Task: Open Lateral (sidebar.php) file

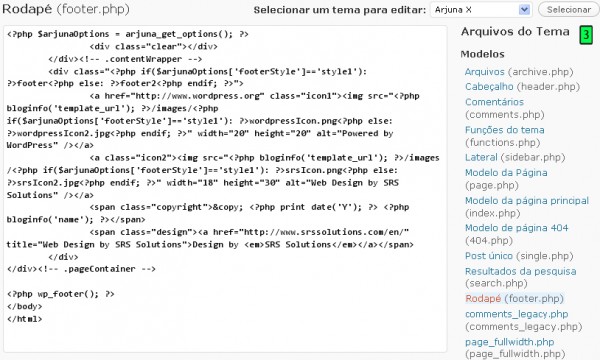Action: [481, 157]
